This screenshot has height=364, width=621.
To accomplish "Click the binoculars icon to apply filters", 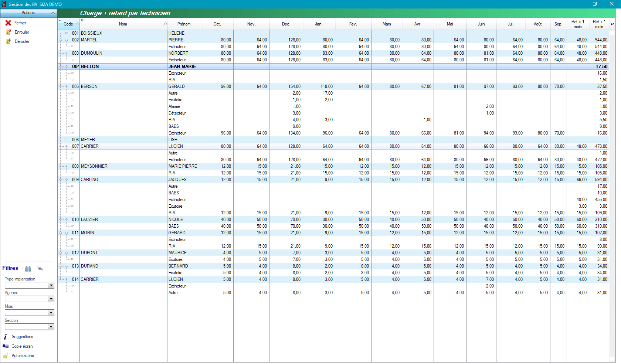I will pos(28,269).
